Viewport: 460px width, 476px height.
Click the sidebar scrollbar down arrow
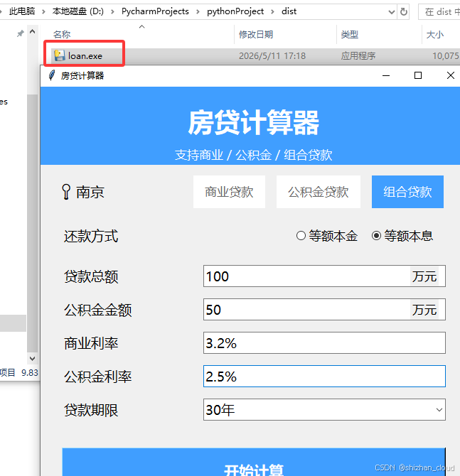coord(32,359)
